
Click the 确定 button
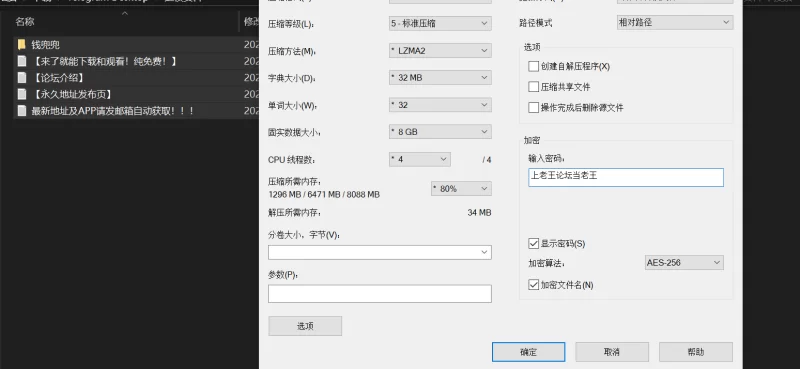(529, 352)
